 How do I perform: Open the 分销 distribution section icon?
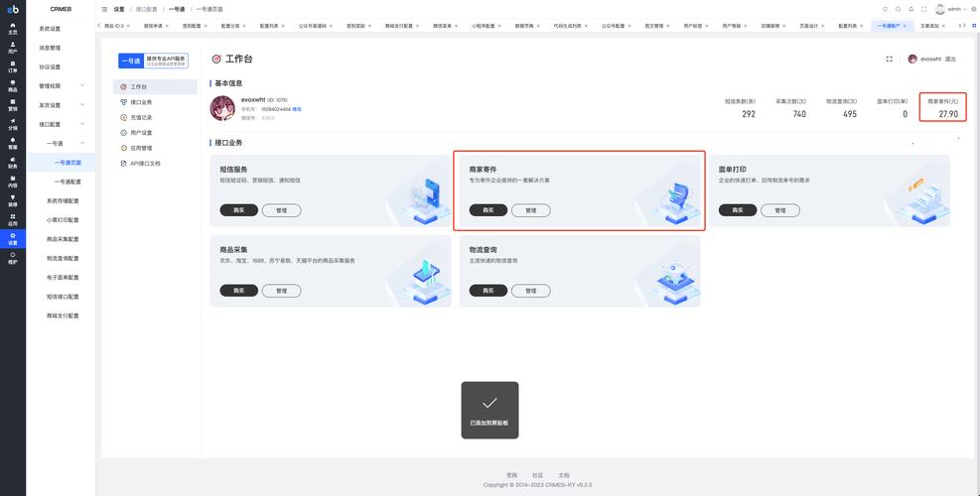(13, 124)
